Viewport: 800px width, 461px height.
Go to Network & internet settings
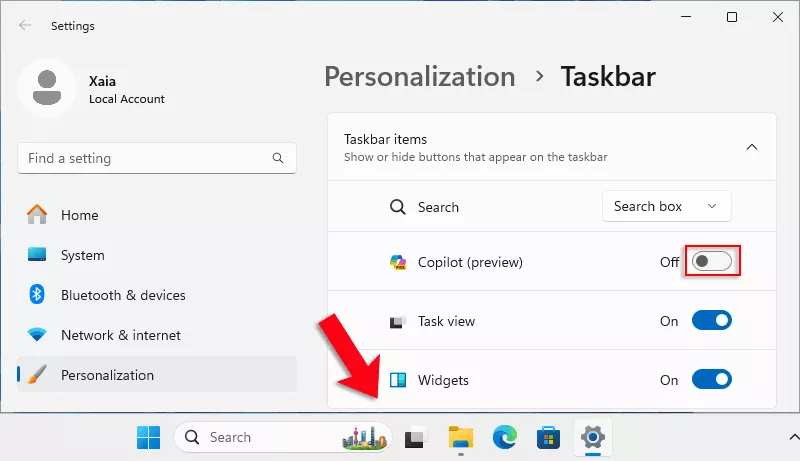click(x=120, y=335)
